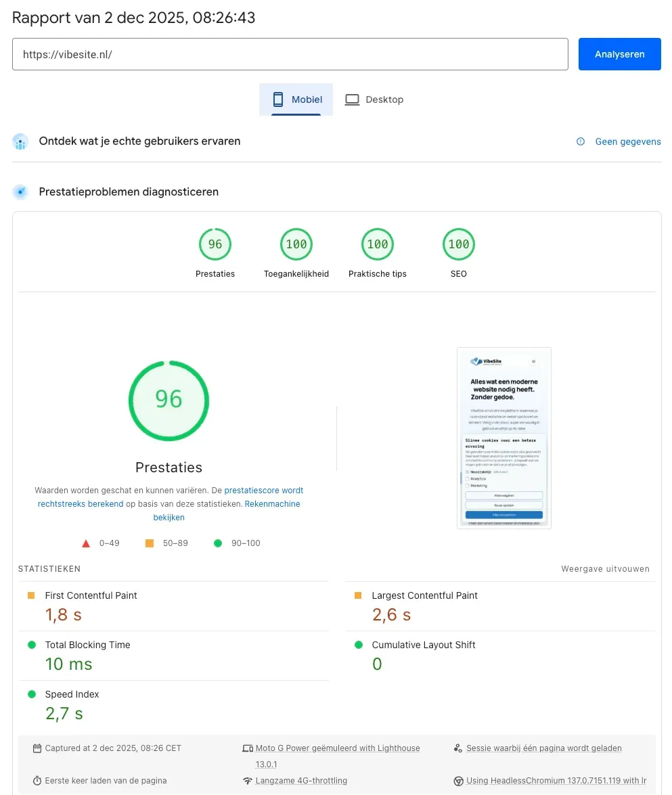The height and width of the screenshot is (795, 672).
Task: Open the Rekenmachine bekijken link
Action: (272, 504)
